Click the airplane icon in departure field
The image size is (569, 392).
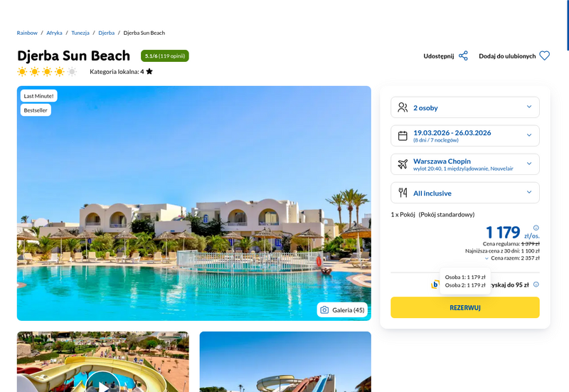tap(403, 164)
